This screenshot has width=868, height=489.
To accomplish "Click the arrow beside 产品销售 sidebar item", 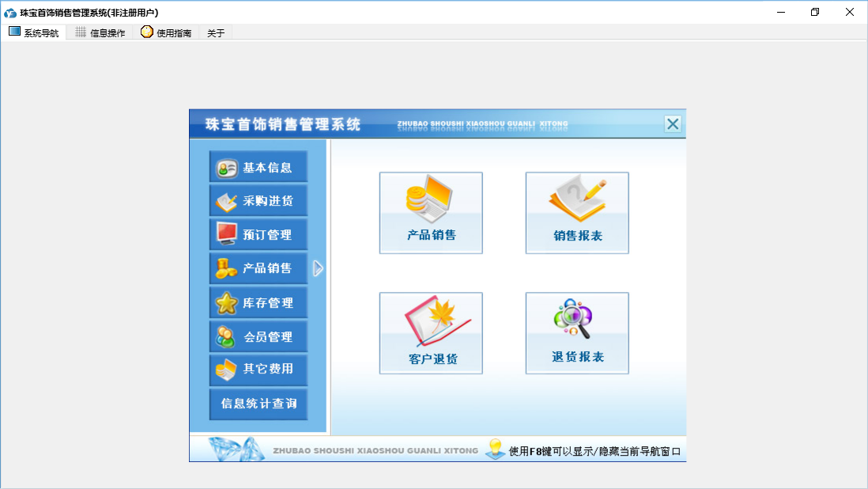I will tap(318, 268).
